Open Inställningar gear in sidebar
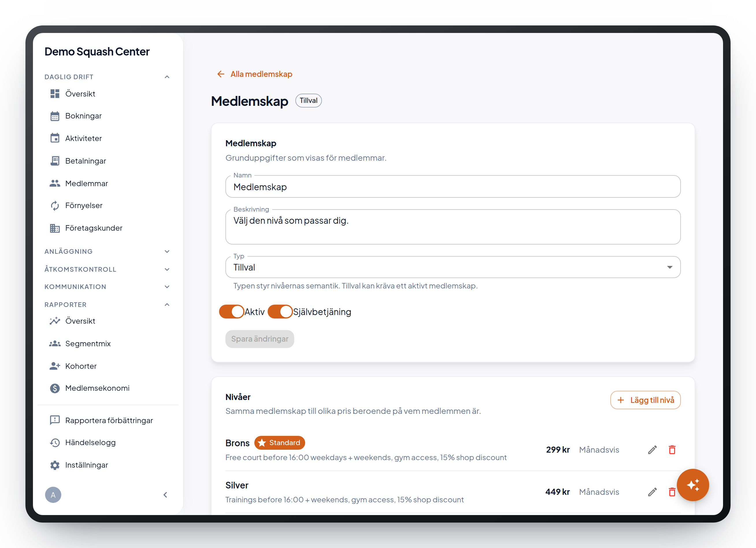The height and width of the screenshot is (548, 756). 55,465
